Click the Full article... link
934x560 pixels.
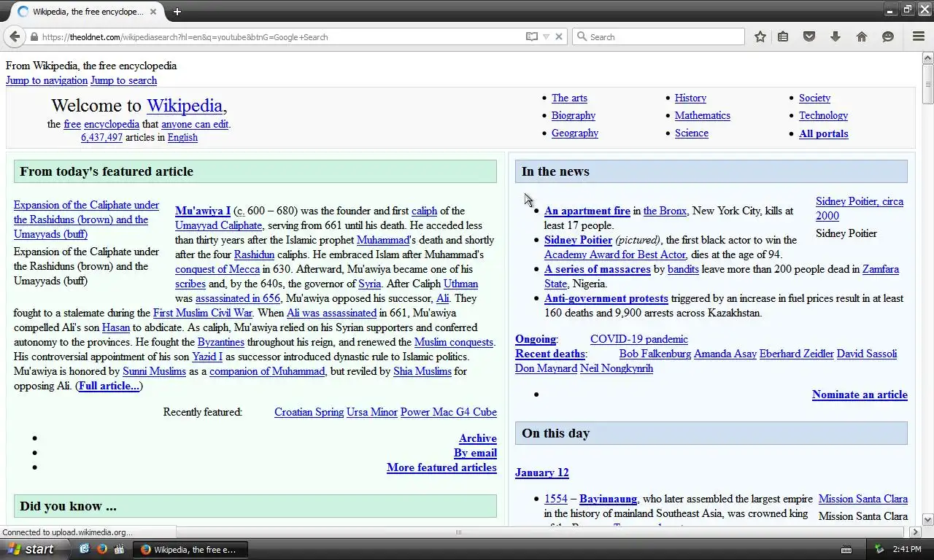point(109,386)
